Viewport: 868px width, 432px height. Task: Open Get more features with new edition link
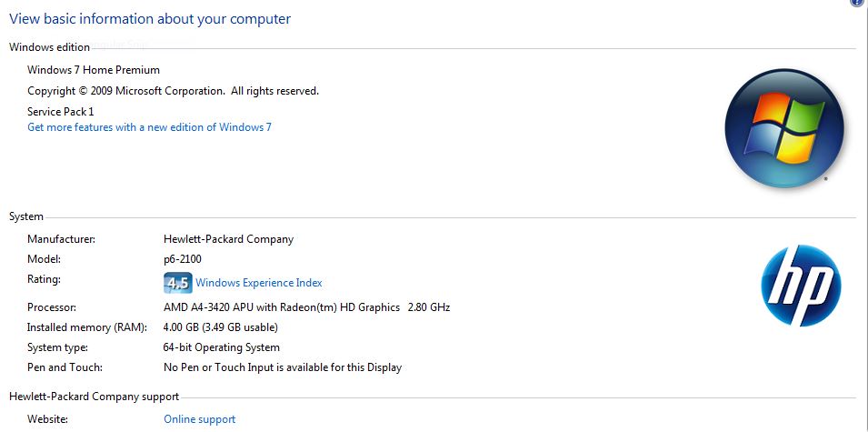coord(149,127)
